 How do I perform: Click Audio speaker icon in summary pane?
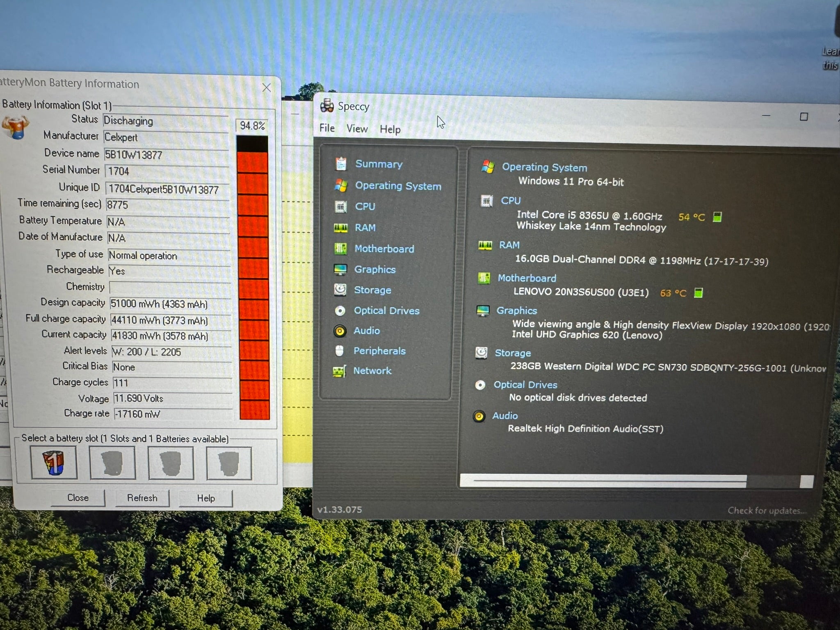479,416
